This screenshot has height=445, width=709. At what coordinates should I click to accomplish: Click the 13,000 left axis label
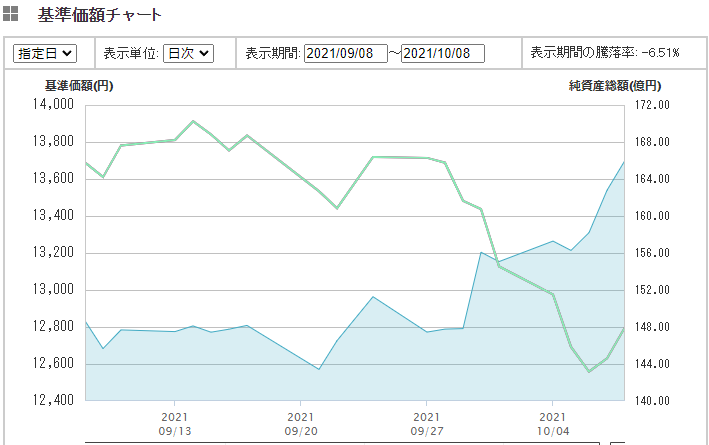click(x=53, y=289)
